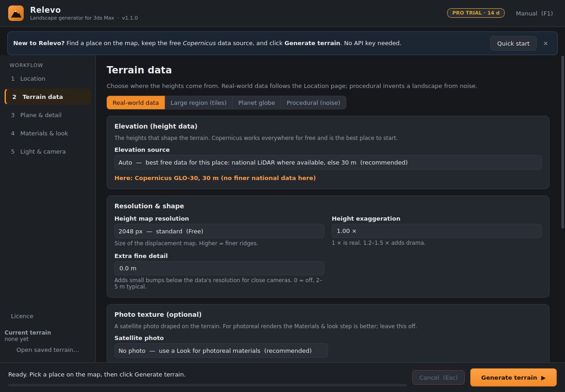The height and width of the screenshot is (392, 565).
Task: Click the Cancel (Esc) button
Action: (438, 377)
